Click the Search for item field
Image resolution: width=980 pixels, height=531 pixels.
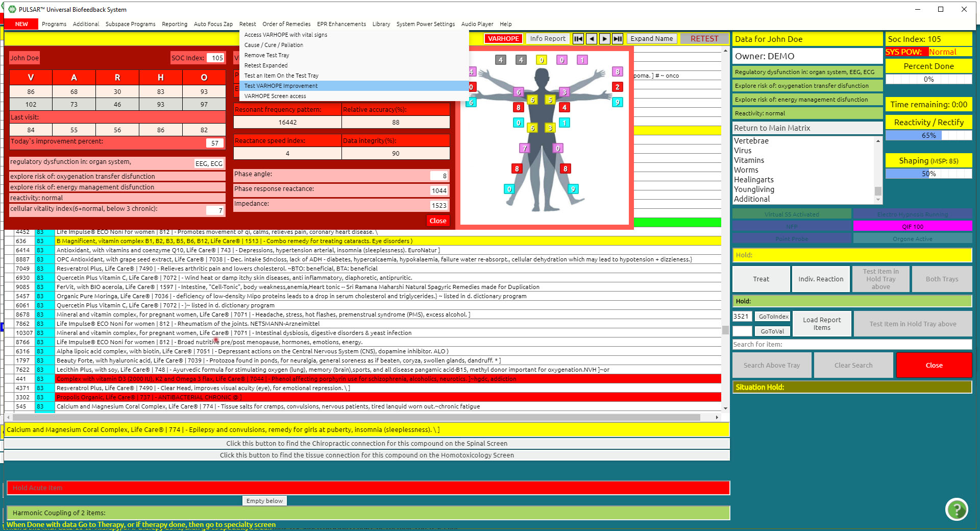(851, 345)
